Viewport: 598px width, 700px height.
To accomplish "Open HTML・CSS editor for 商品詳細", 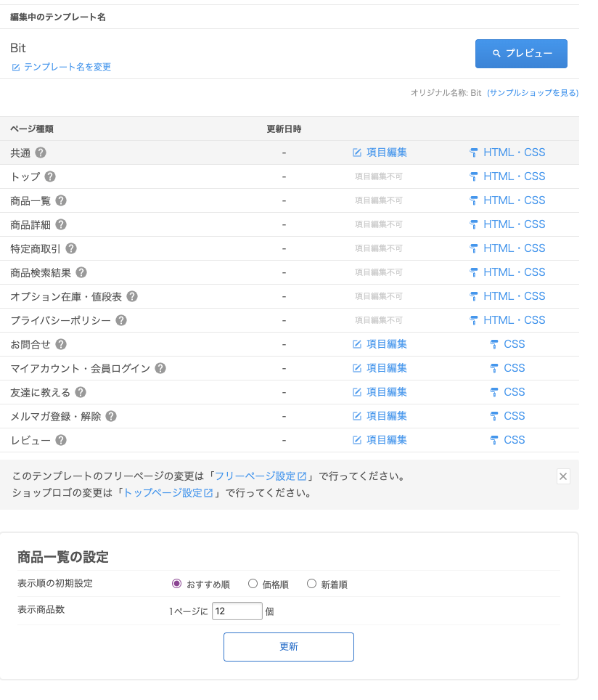I will tap(507, 224).
